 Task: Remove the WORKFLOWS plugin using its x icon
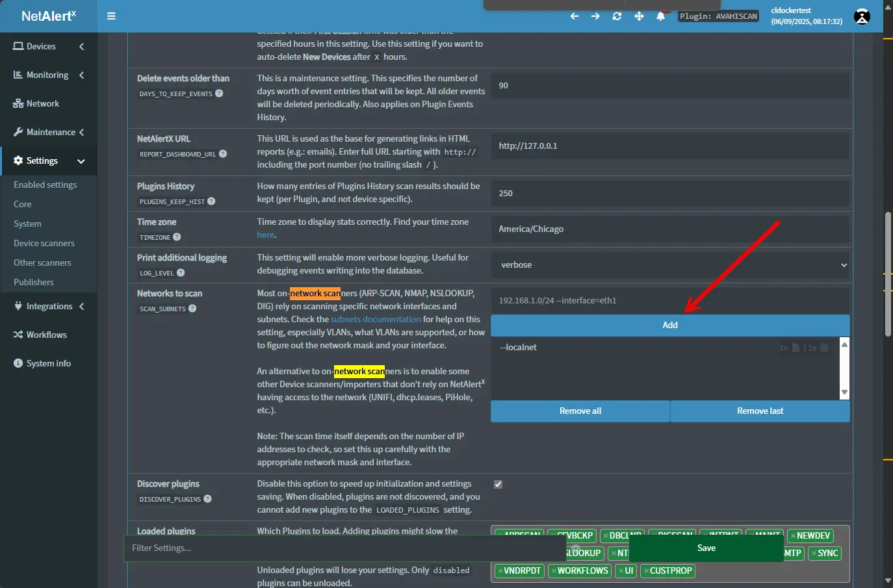point(554,571)
